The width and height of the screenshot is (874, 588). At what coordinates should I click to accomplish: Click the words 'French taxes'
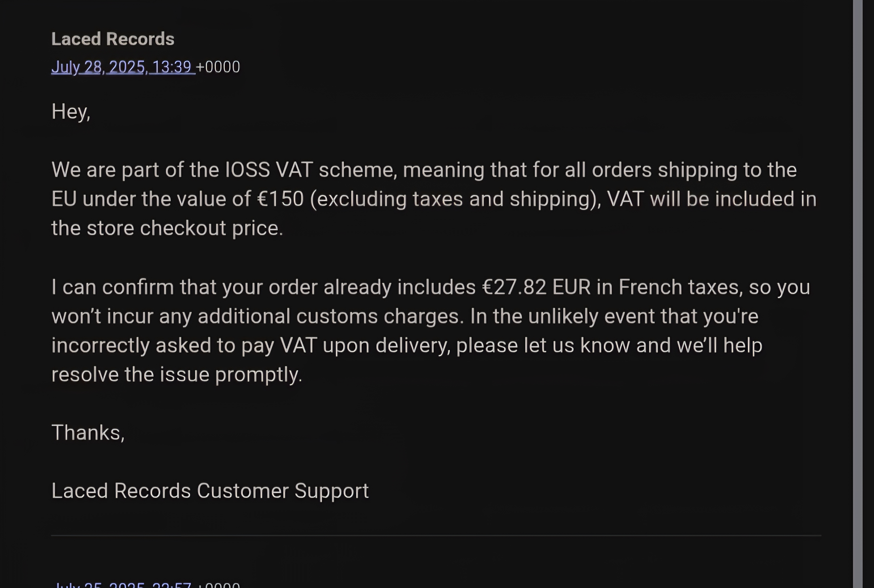(680, 287)
